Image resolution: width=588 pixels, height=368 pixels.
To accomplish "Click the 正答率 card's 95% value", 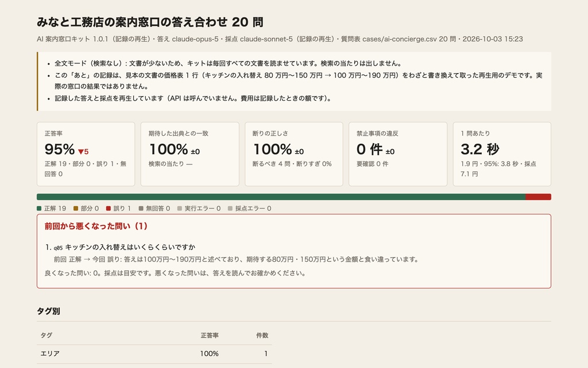I will 60,149.
